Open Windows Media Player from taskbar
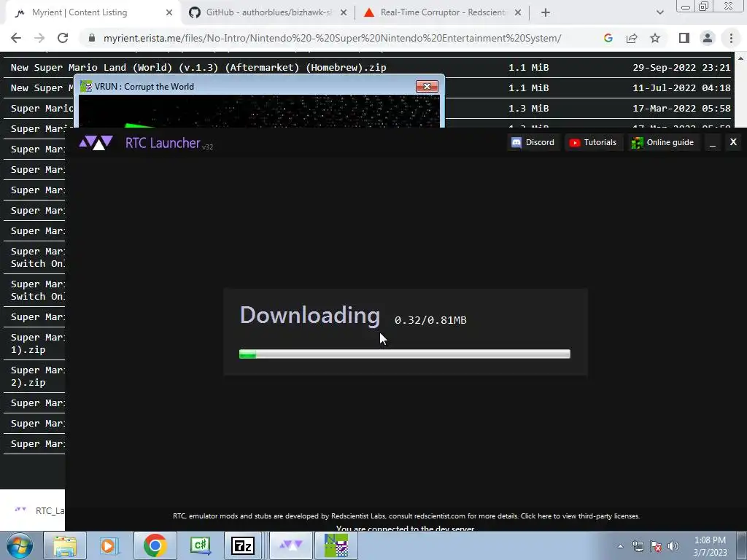Screen dimensions: 747x560 tap(109, 545)
